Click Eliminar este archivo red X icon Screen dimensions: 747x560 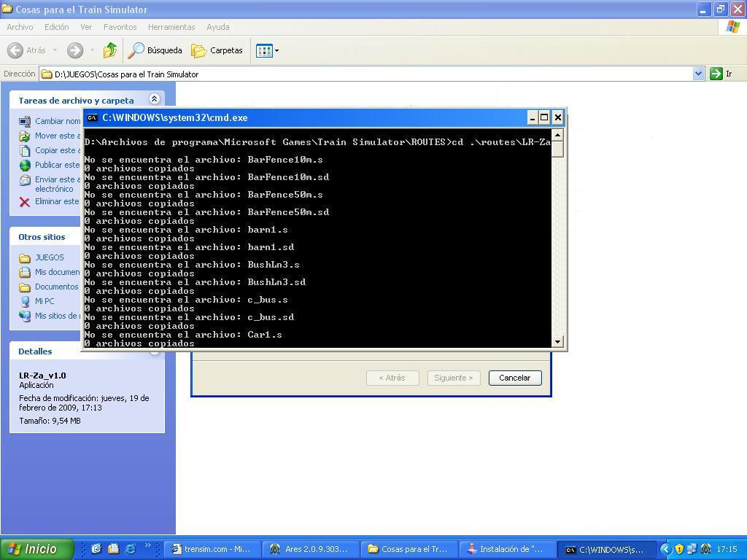pyautogui.click(x=25, y=202)
